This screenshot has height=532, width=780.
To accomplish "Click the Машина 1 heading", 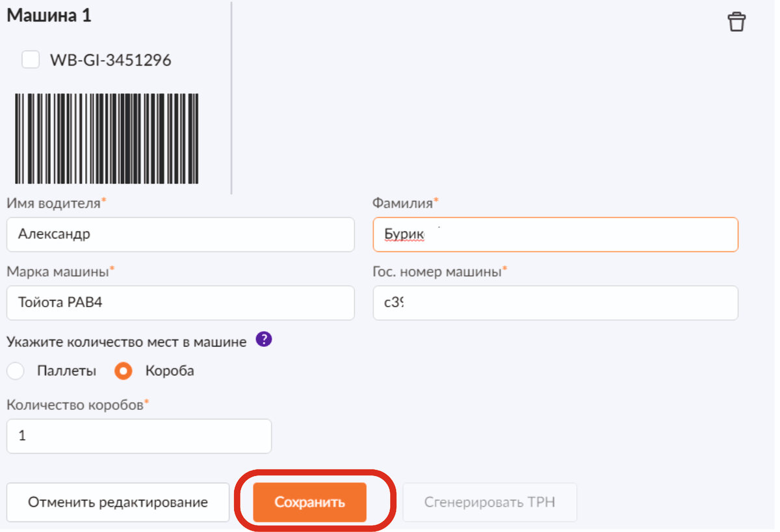I will pos(49,16).
